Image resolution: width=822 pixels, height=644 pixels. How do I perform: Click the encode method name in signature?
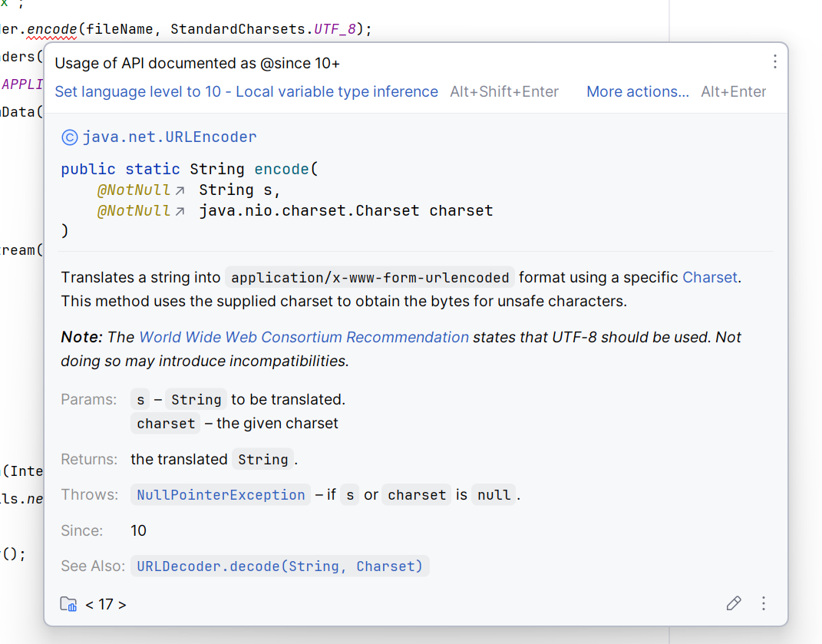pos(282,170)
